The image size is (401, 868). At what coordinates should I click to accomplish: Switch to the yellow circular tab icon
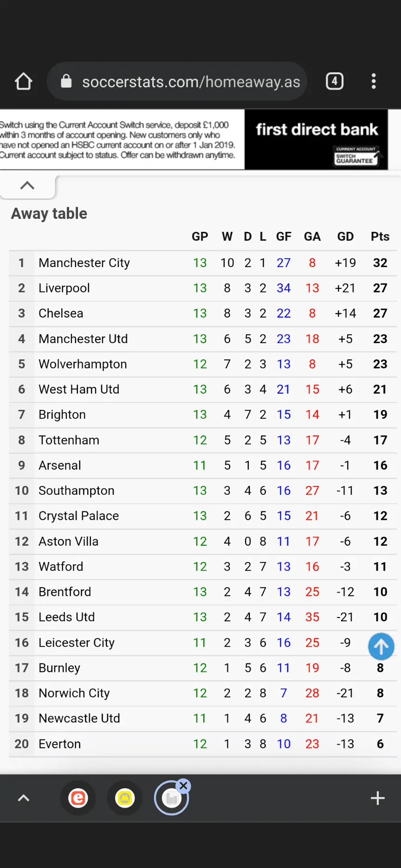125,798
